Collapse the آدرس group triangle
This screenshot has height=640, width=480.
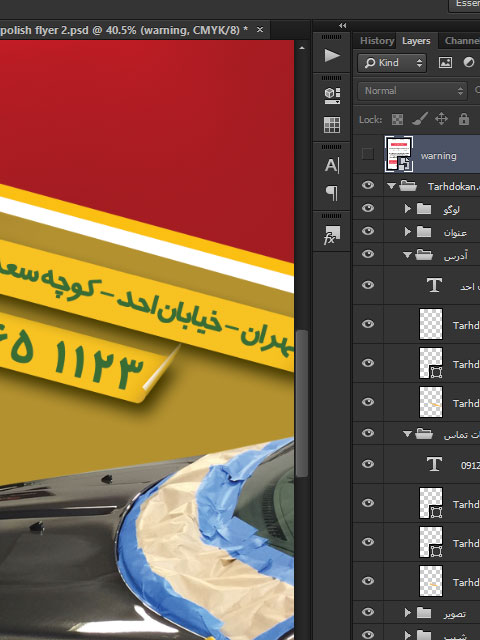click(x=407, y=255)
